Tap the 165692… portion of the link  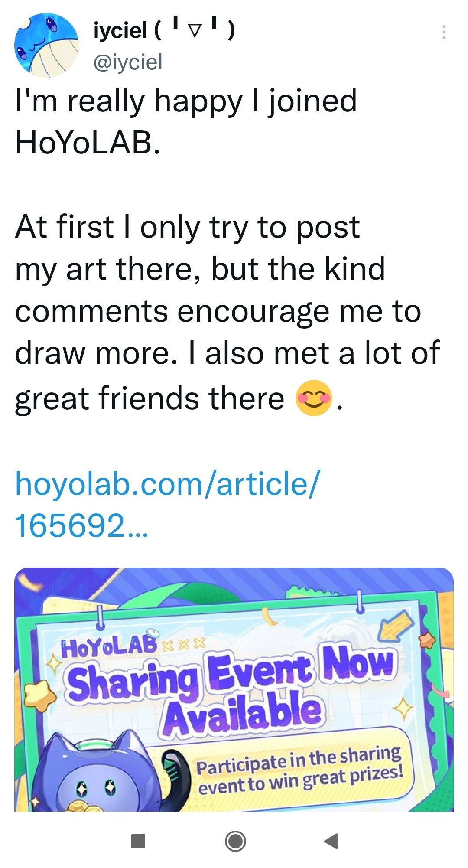coord(81,525)
